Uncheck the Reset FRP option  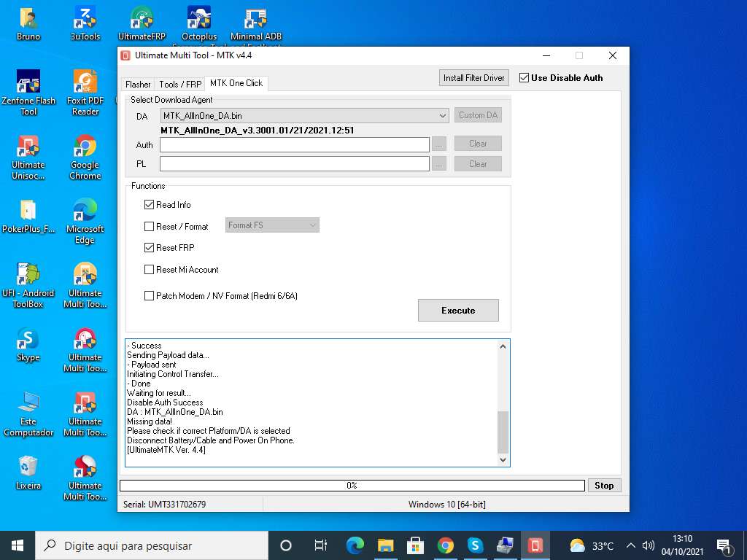(149, 248)
